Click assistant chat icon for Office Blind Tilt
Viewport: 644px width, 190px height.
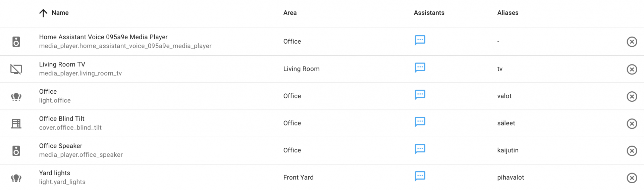420,122
